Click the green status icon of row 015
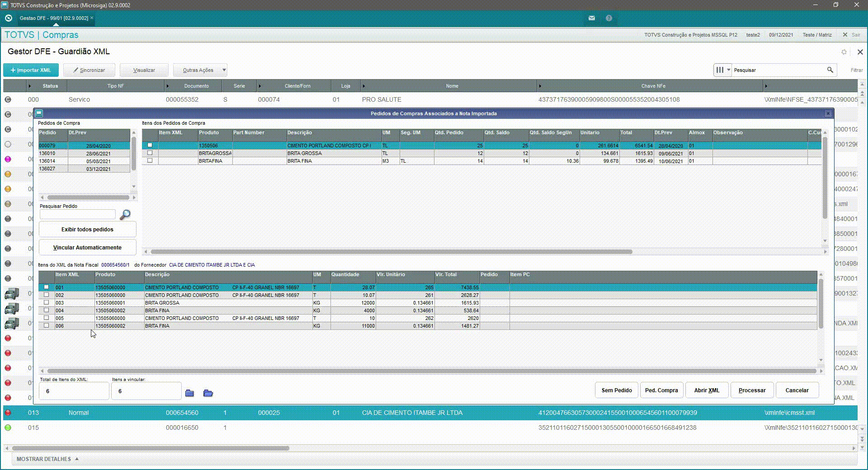868x470 pixels. 8,428
